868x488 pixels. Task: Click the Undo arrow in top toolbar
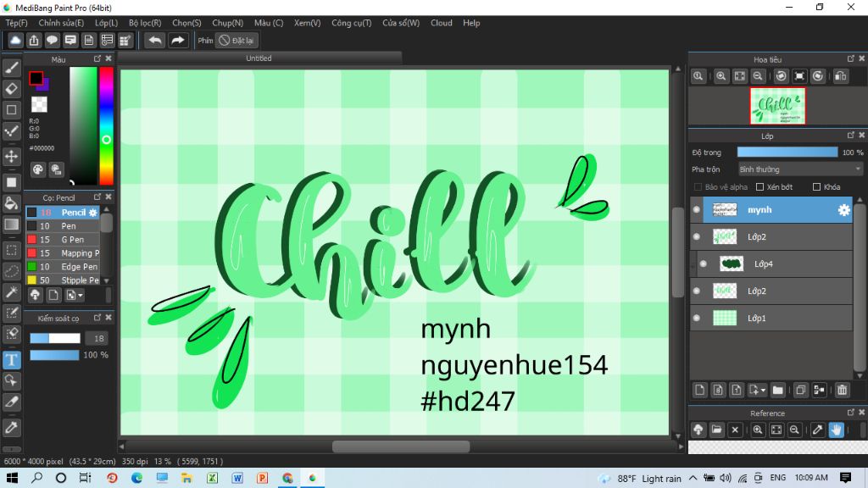154,40
